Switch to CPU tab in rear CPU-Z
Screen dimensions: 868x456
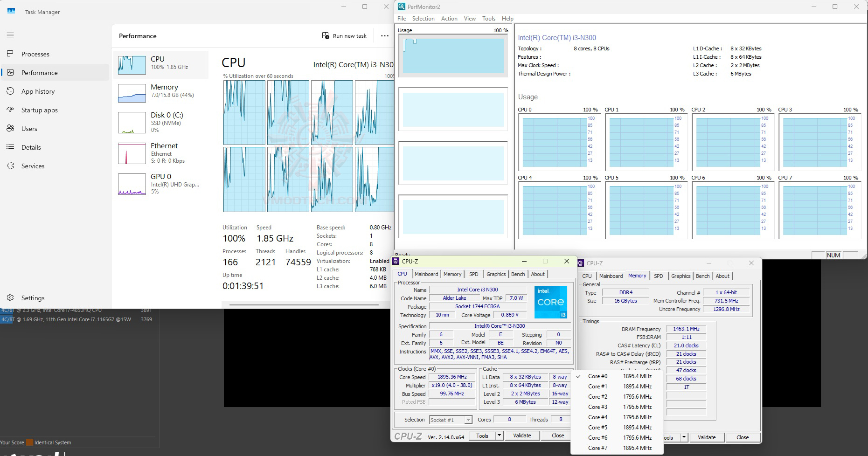[x=587, y=276]
